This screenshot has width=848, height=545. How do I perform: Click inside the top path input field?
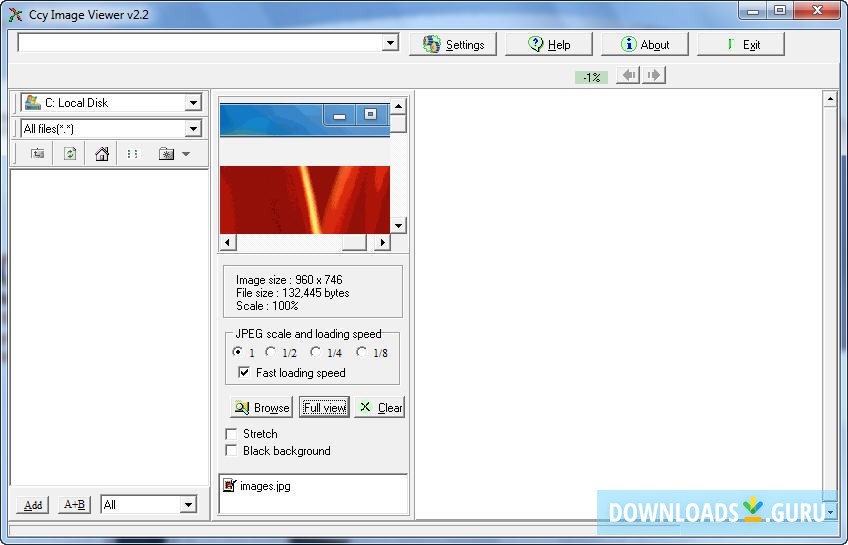click(x=200, y=43)
